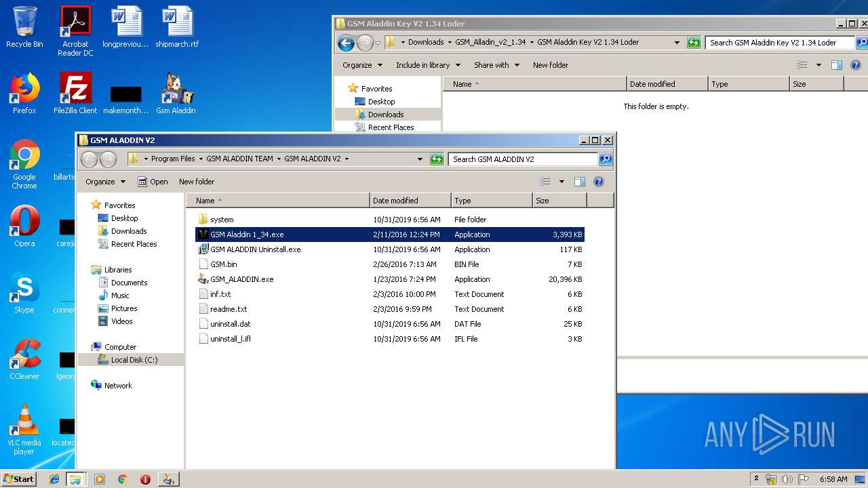The image size is (868, 488).
Task: Refresh the GSM ALADDIN V2 address bar
Action: pos(437,159)
